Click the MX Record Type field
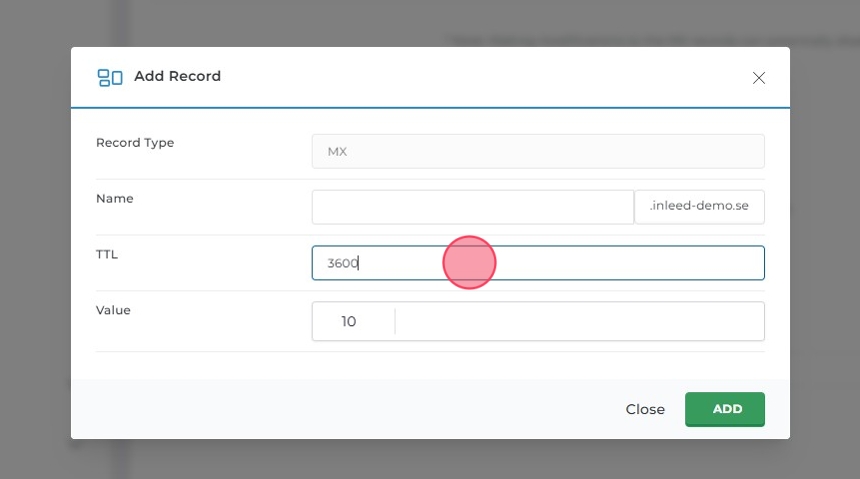860x479 pixels. (537, 152)
